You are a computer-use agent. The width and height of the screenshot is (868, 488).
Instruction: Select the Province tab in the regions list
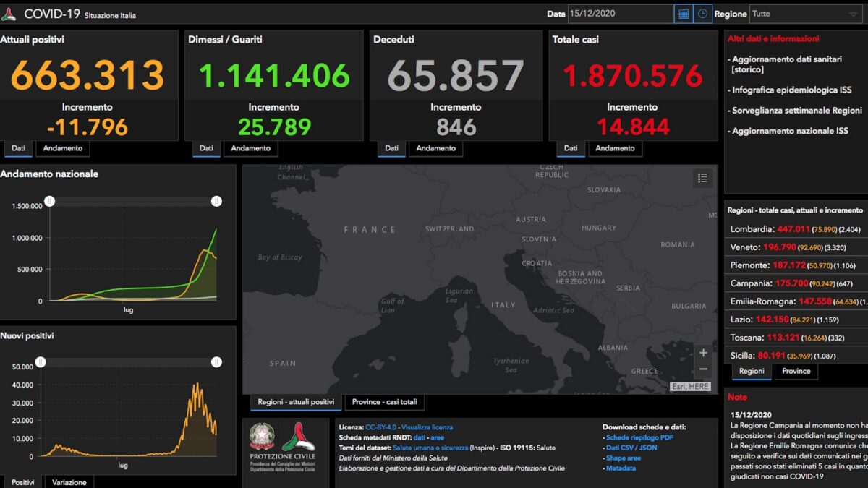coord(796,372)
